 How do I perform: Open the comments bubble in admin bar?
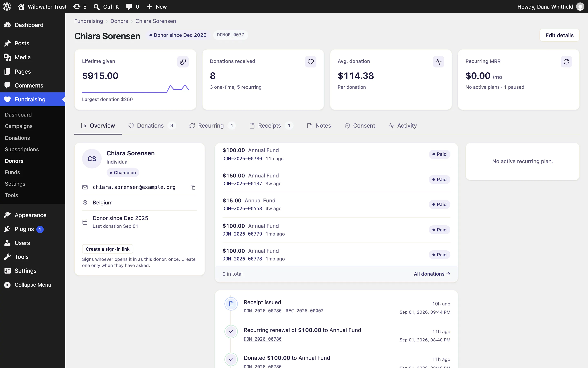coord(129,7)
